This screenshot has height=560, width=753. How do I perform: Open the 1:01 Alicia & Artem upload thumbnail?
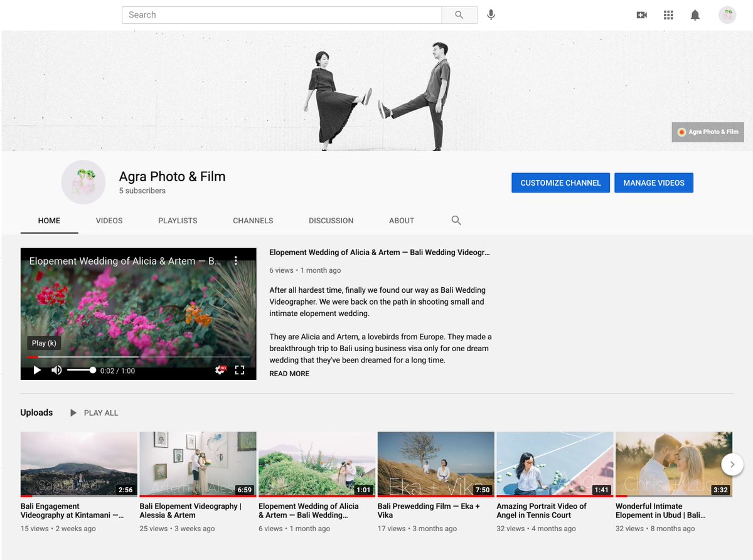(x=317, y=464)
